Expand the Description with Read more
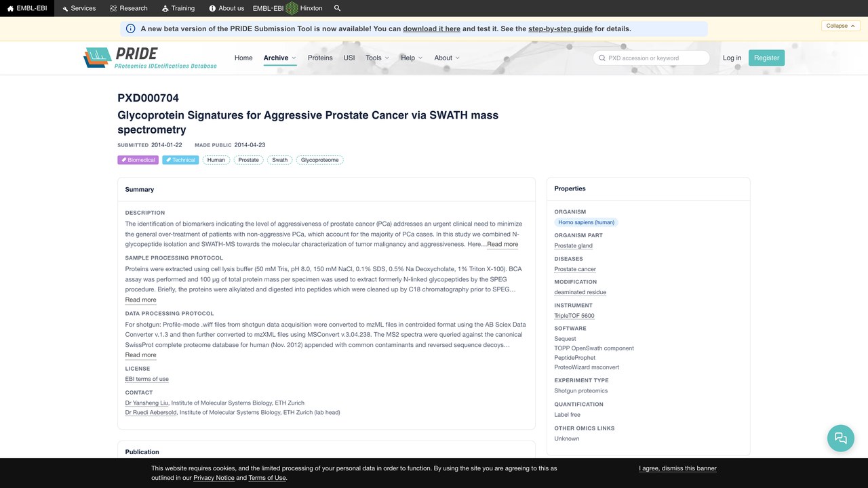The height and width of the screenshot is (488, 868). click(x=502, y=244)
